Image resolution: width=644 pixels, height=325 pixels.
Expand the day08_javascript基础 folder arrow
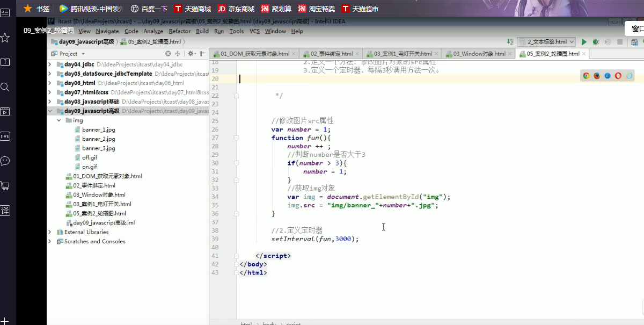[50, 102]
